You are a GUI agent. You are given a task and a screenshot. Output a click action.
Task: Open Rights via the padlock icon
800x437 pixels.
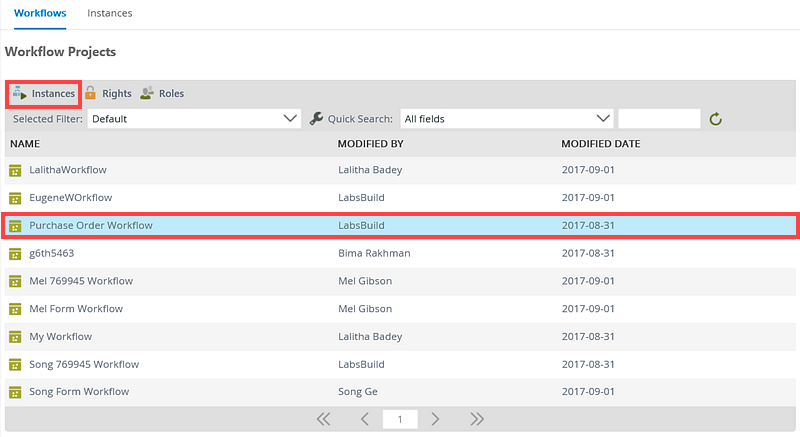90,94
